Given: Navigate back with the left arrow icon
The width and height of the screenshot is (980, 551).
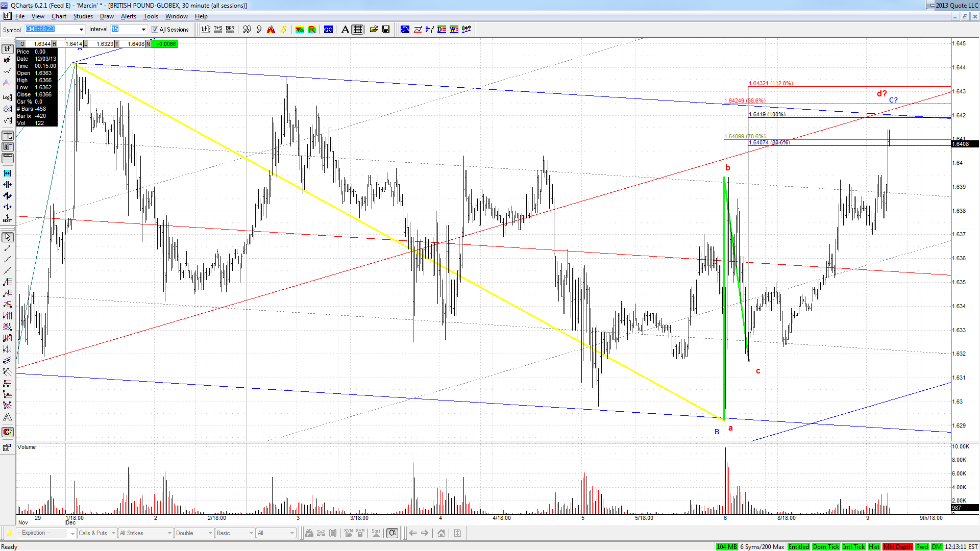Looking at the screenshot, I should point(412,533).
